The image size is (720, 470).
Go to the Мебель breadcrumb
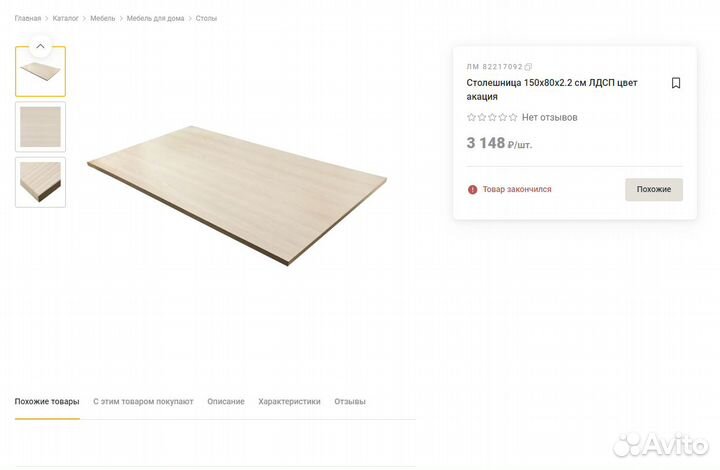[102, 18]
